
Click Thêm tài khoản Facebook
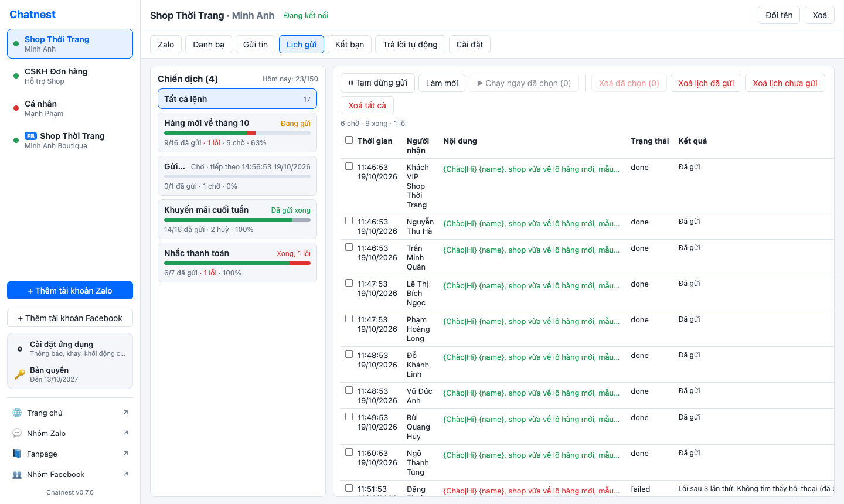pos(70,318)
